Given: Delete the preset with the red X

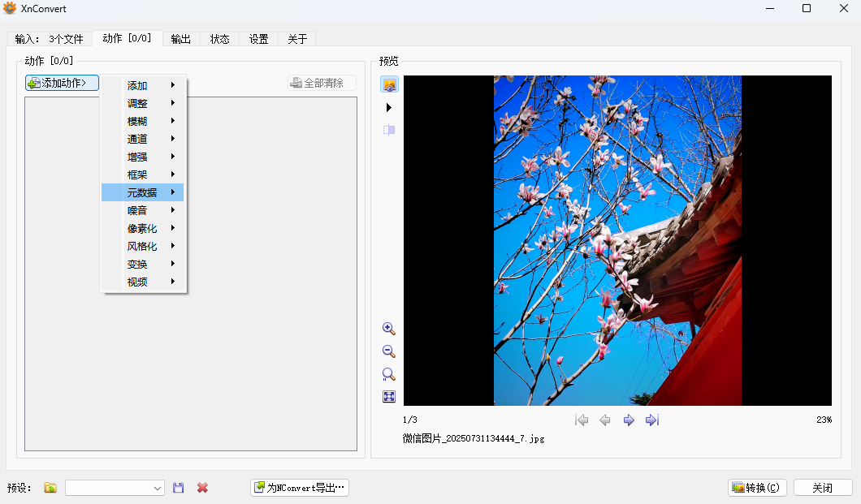Looking at the screenshot, I should [x=202, y=488].
